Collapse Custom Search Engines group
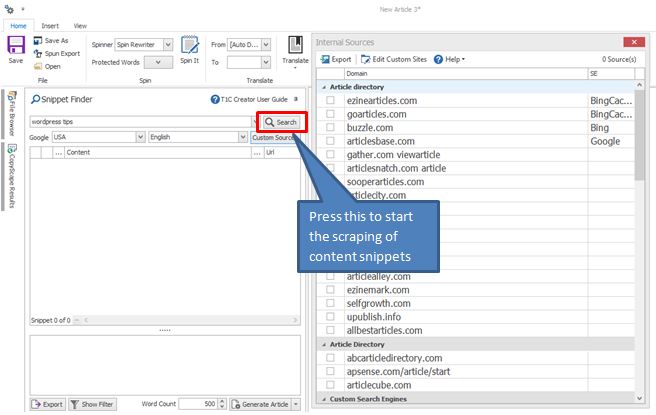 324,399
